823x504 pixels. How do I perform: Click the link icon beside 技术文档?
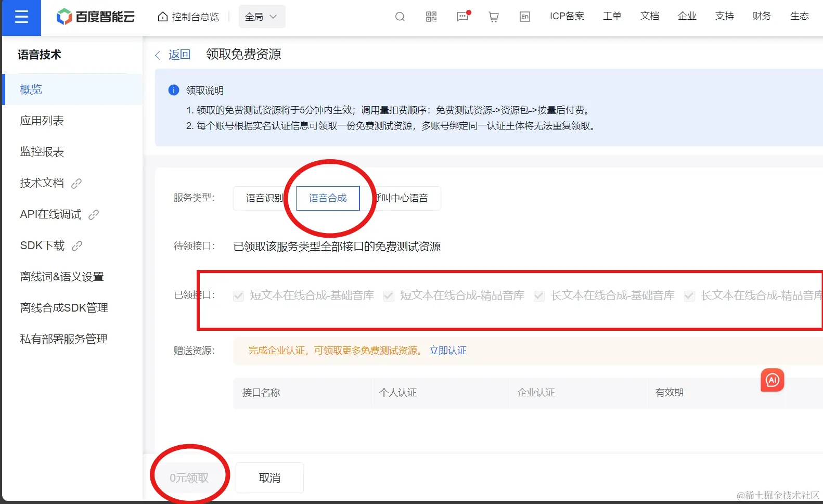76,184
